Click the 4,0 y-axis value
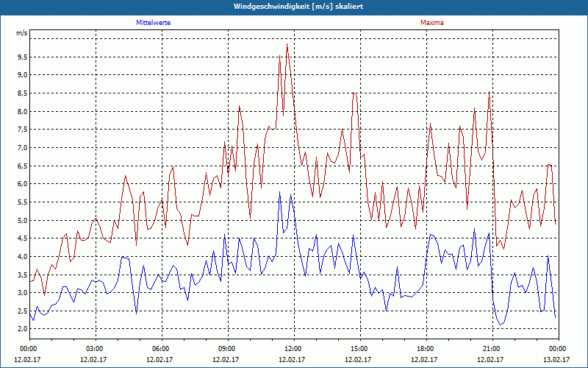The image size is (588, 368). 22,256
